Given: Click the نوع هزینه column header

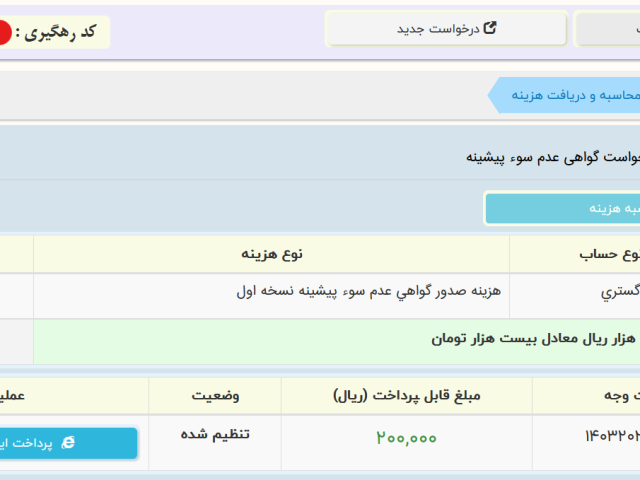Looking at the screenshot, I should coord(271,255).
